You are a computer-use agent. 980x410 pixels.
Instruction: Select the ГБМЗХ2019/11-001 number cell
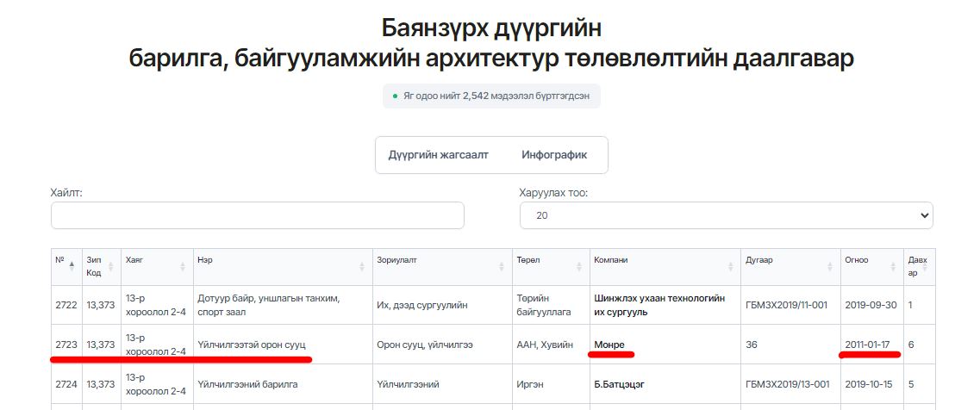(786, 305)
